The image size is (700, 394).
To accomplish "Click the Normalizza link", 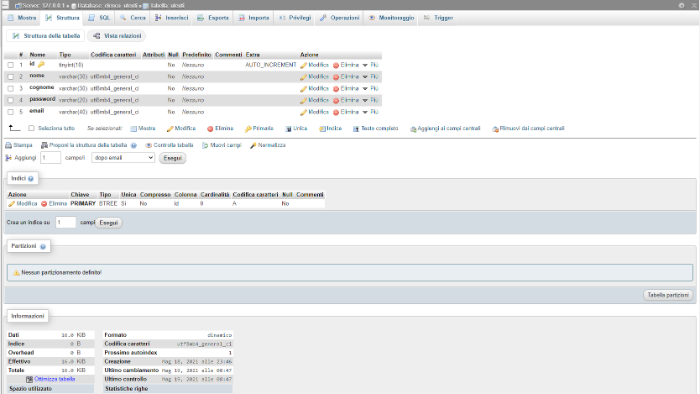I will [x=268, y=145].
